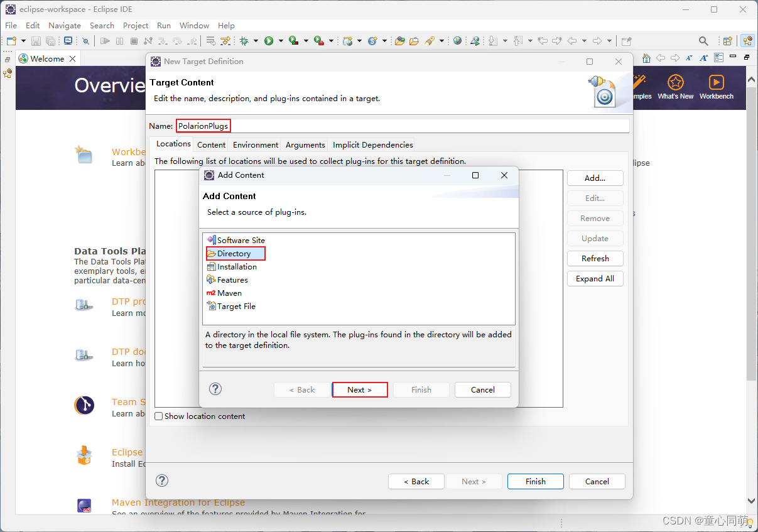Click the New wizard toolbar icon
This screenshot has width=758, height=532.
pyautogui.click(x=12, y=41)
